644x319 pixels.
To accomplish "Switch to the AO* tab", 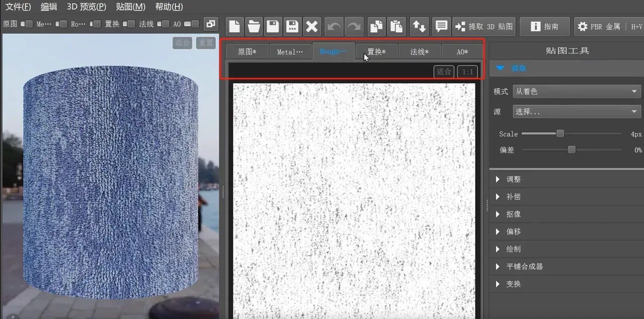I will click(462, 51).
